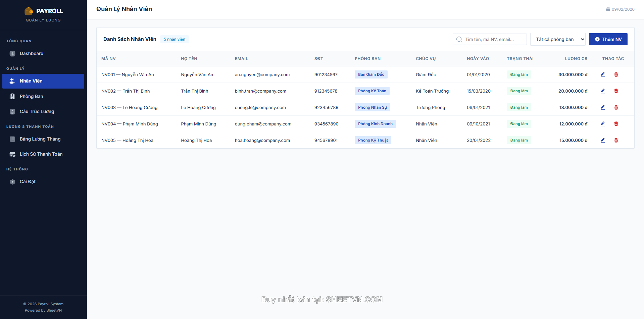Open Cài Đặt settings in sidebar
The height and width of the screenshot is (319, 644).
click(28, 181)
